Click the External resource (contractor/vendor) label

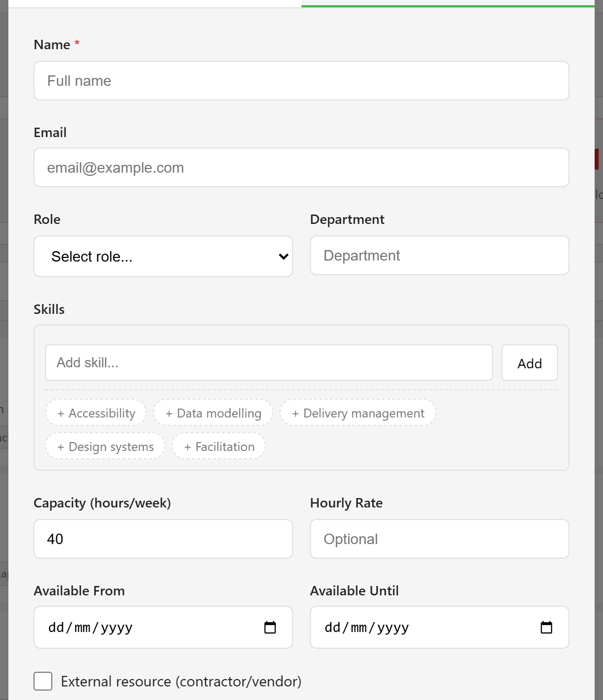pos(181,681)
